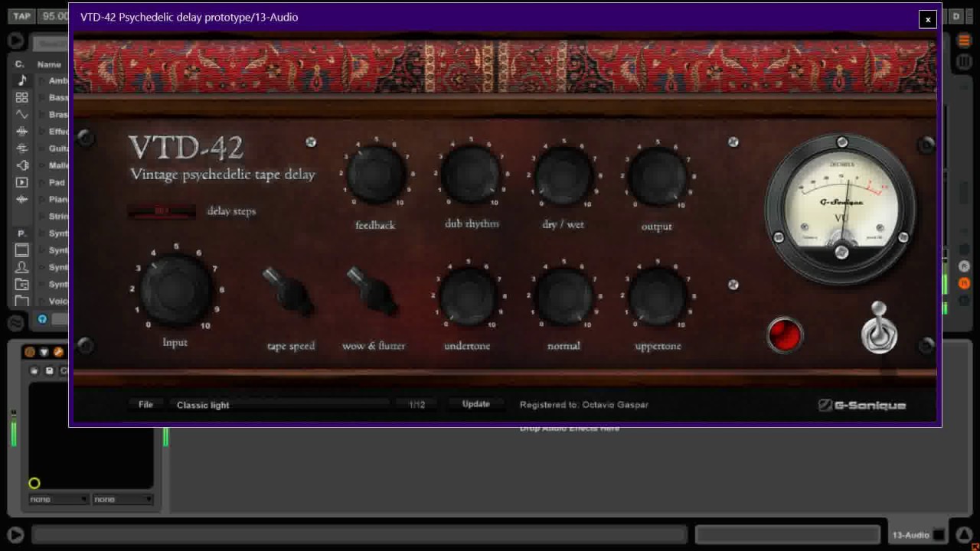
Task: Click the bottom-right triangle view icon
Action: pyautogui.click(x=964, y=534)
